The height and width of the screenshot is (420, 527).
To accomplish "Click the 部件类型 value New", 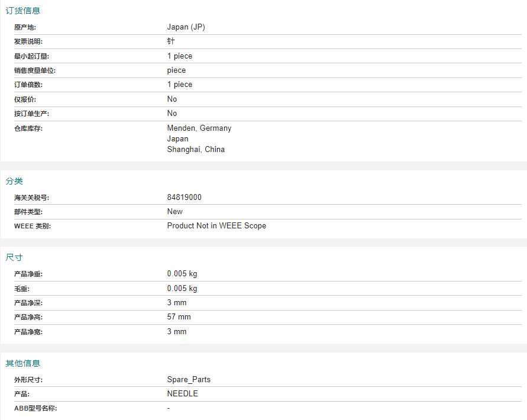I will (x=174, y=212).
